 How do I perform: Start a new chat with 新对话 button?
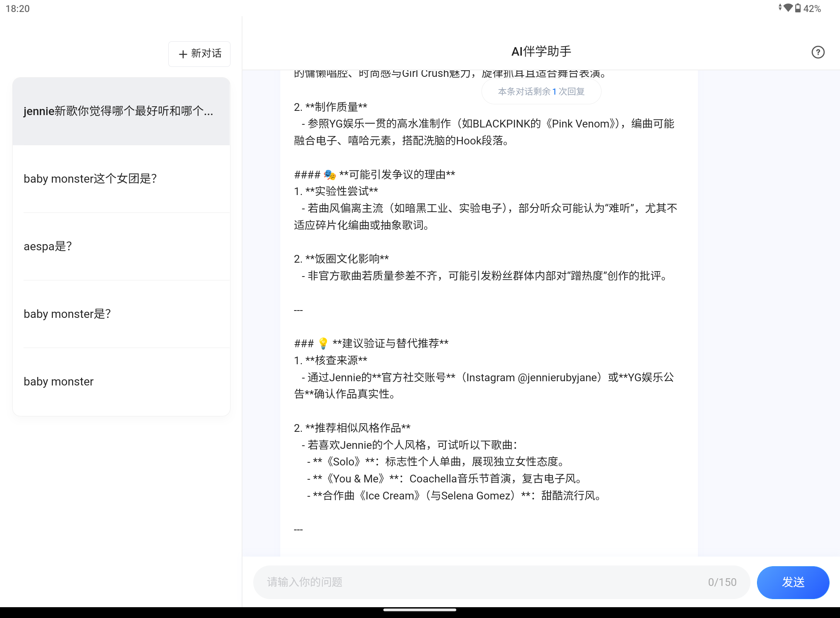199,54
